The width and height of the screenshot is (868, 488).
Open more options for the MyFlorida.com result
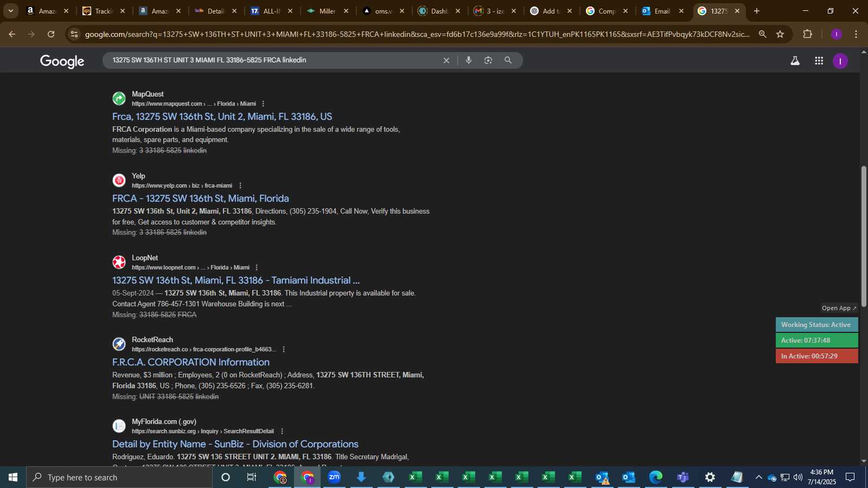pos(282,431)
